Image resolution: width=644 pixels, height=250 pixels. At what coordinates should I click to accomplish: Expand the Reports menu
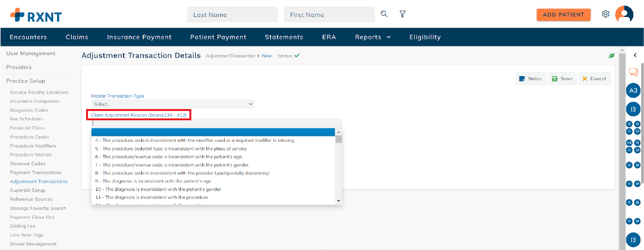(x=373, y=37)
